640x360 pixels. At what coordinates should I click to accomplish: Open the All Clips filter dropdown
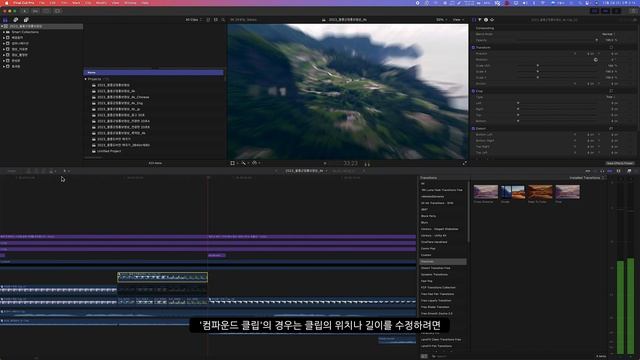(193, 20)
